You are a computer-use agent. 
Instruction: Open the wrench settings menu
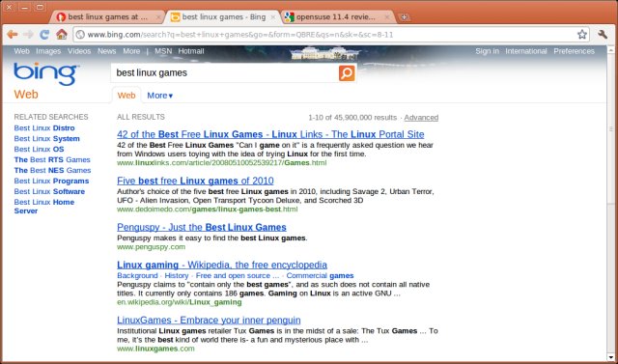point(603,35)
